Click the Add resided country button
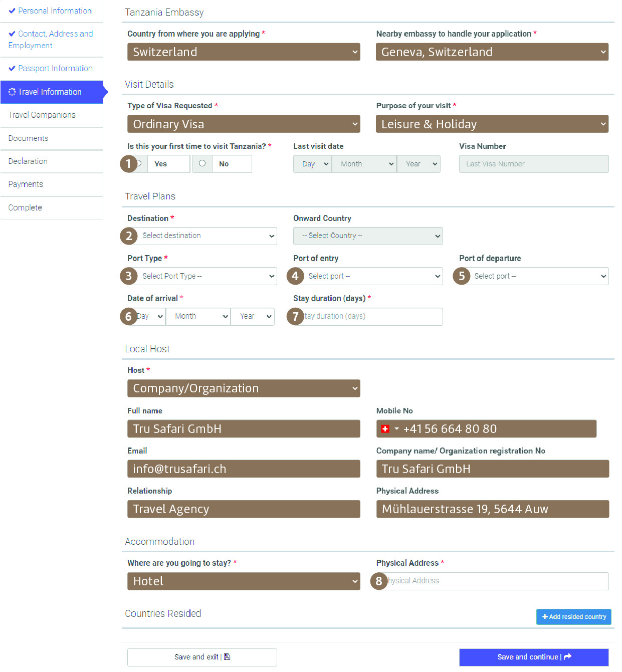This screenshot has width=622, height=672. [573, 617]
